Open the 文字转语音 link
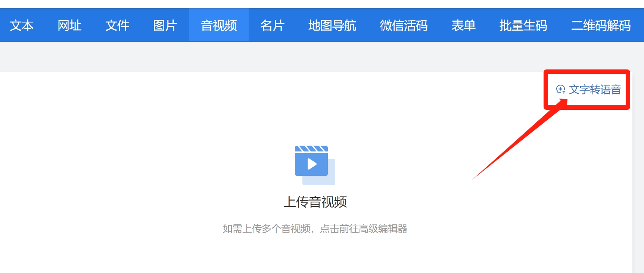 click(595, 90)
